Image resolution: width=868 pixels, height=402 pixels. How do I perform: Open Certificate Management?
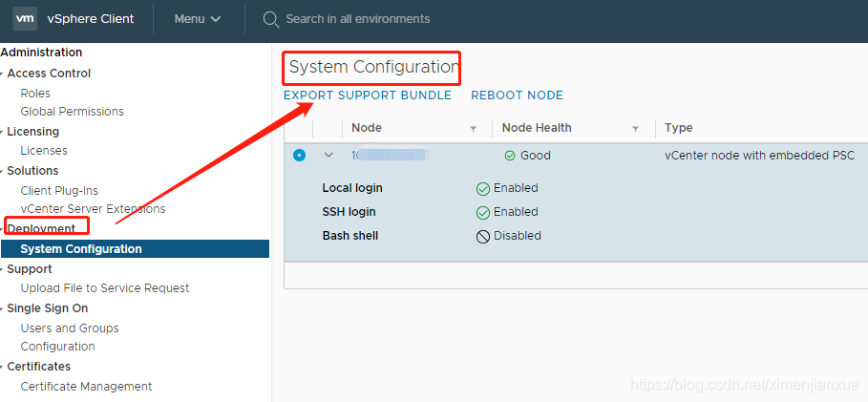[x=86, y=386]
